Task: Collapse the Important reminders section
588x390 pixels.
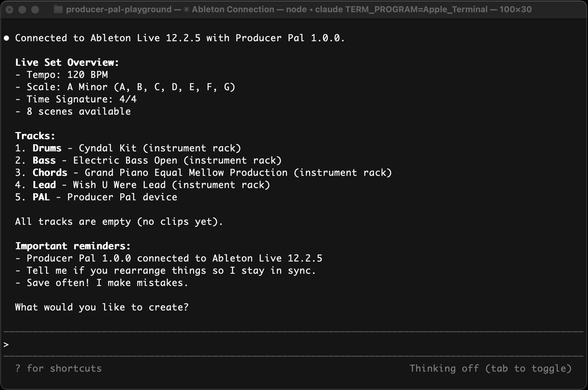Action: pos(73,246)
